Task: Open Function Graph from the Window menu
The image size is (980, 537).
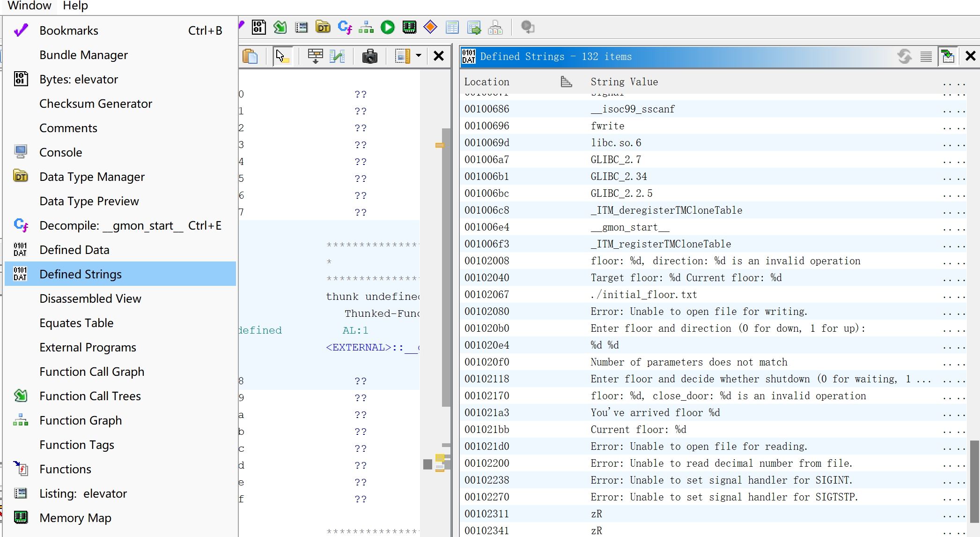Action: [120, 420]
